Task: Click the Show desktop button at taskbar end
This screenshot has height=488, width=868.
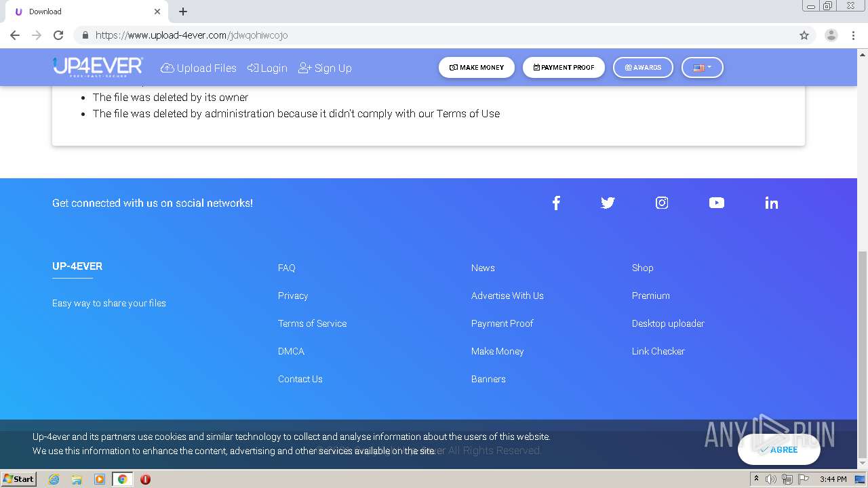Action: 860,479
